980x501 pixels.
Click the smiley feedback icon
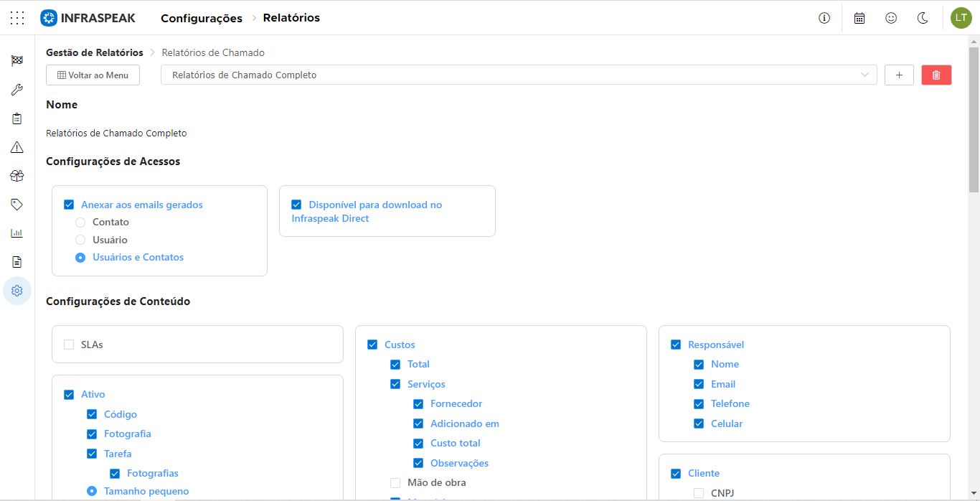(x=891, y=18)
